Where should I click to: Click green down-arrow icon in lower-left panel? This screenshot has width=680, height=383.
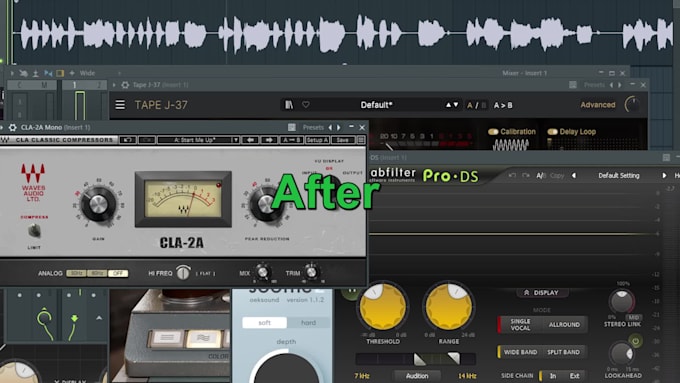tap(74, 318)
